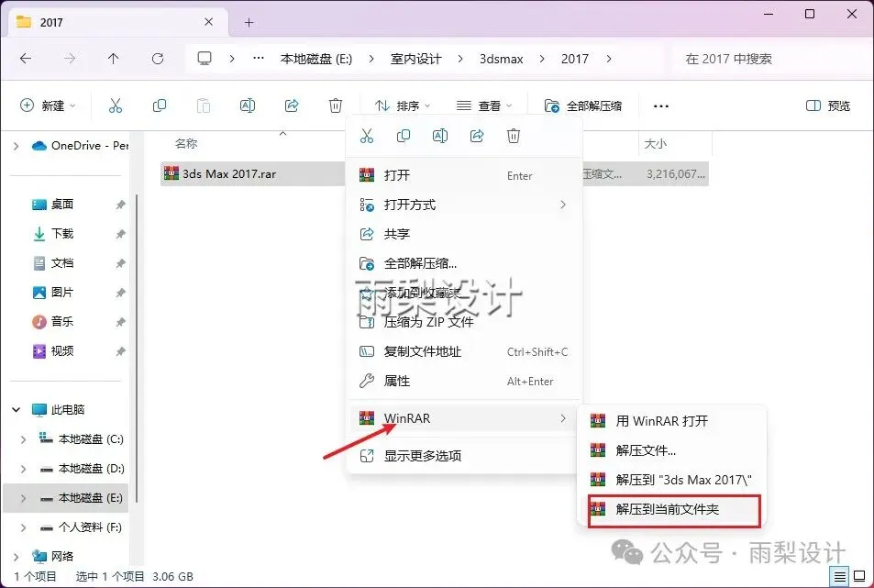
Task: Choose 用 WinRAR 打开
Action: pos(671,421)
